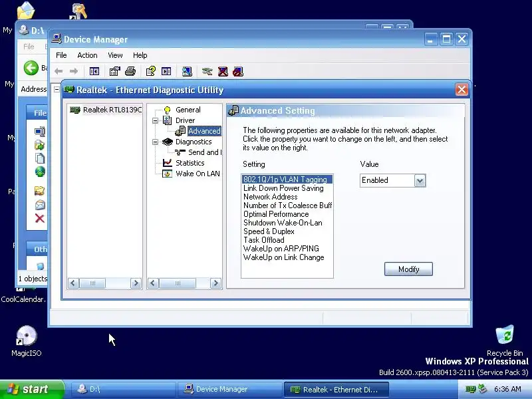Select Speed & Duplex setting
The image size is (532, 399).
tap(287, 231)
